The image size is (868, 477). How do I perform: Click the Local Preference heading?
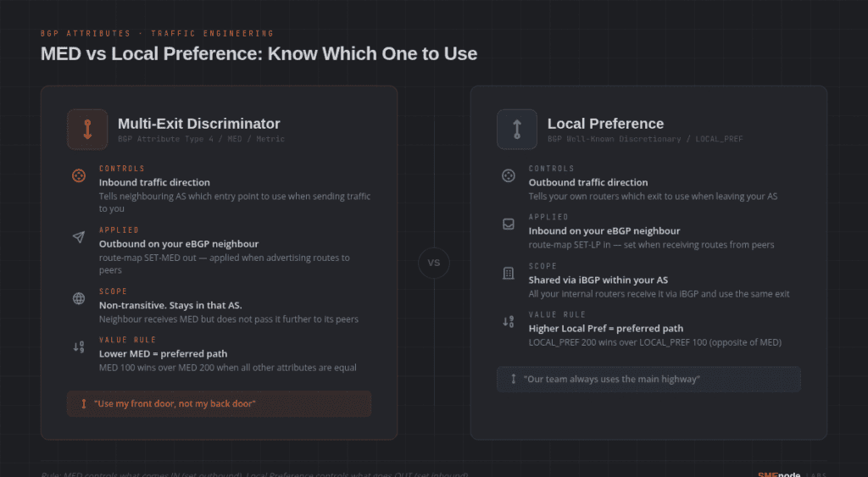(x=605, y=124)
